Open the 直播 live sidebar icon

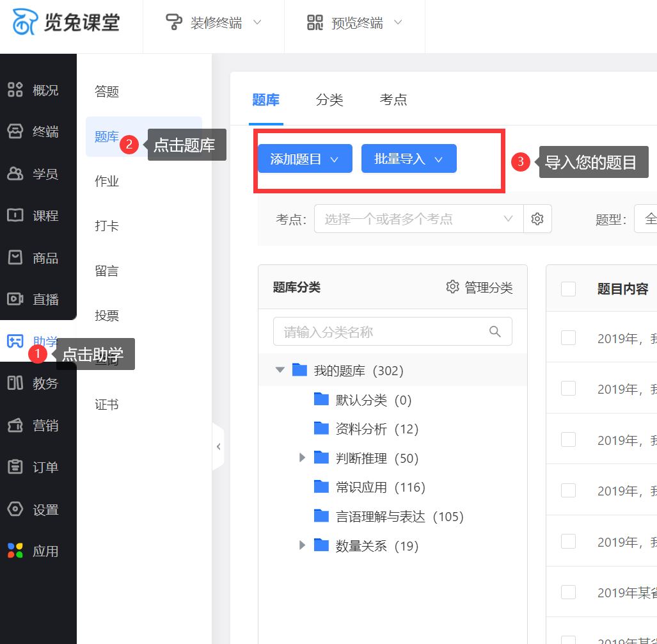click(15, 300)
